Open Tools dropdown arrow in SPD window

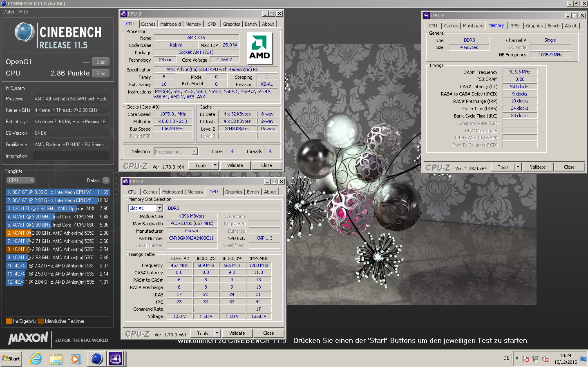click(x=217, y=333)
